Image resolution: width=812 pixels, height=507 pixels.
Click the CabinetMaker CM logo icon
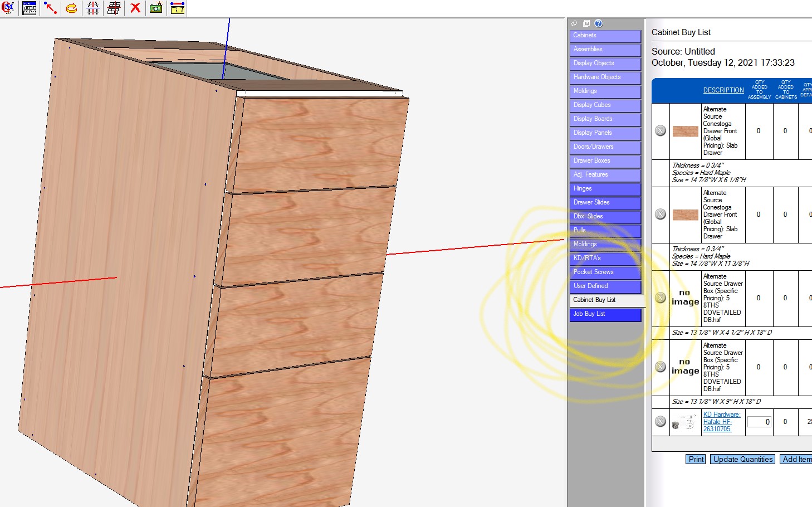tap(8, 8)
